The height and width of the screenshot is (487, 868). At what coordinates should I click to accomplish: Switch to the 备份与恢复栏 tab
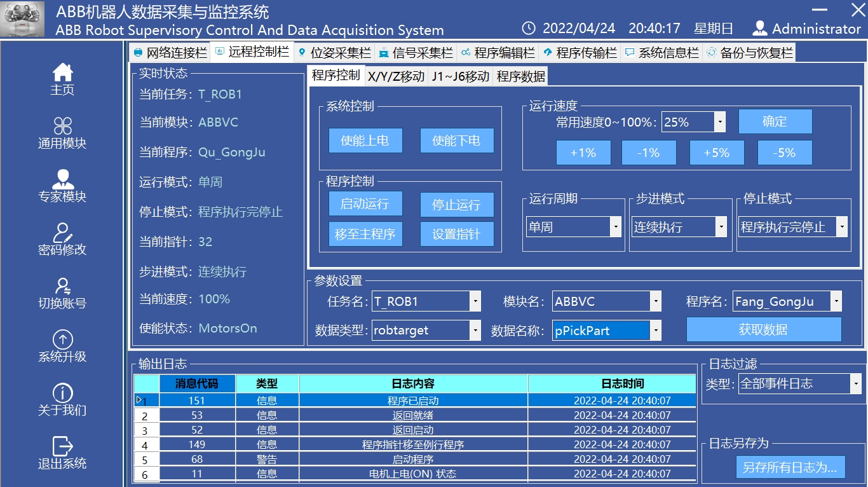point(749,53)
